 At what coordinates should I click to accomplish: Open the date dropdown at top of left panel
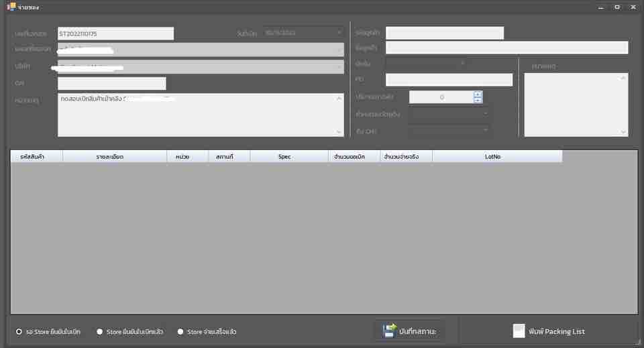303,32
